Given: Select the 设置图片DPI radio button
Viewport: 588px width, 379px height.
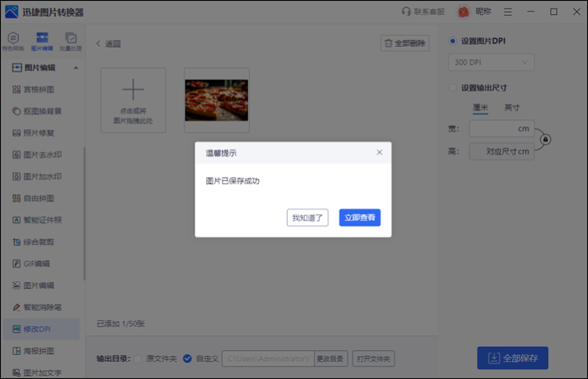Looking at the screenshot, I should (x=452, y=41).
